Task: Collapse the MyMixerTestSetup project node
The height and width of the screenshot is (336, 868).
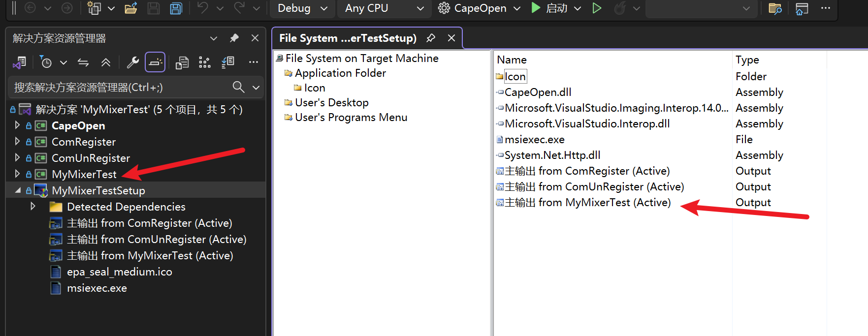Action: coord(18,190)
